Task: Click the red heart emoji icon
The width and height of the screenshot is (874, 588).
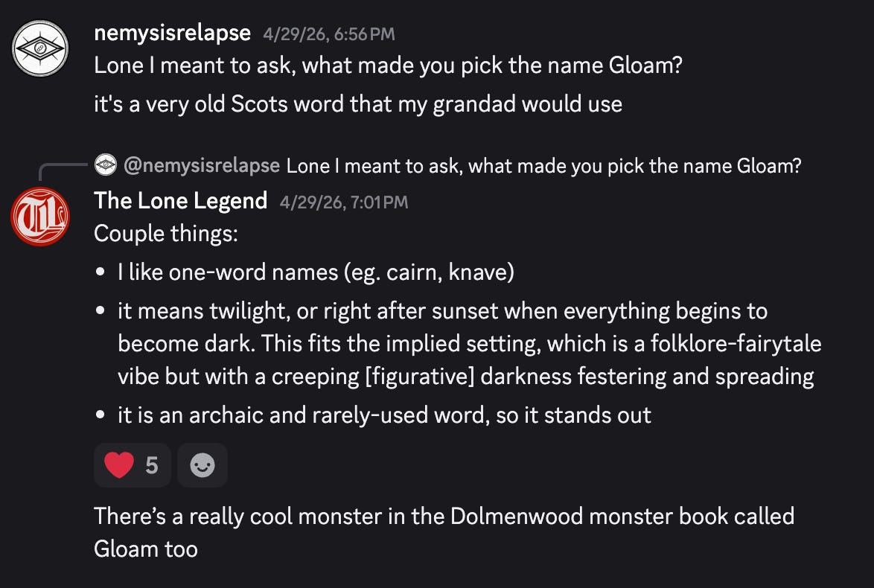Action: (119, 465)
